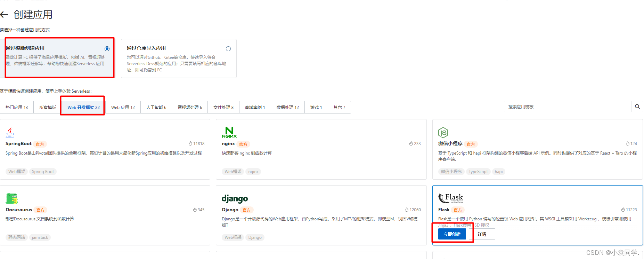
Task: Open the 游戏 1 tab
Action: coord(316,107)
